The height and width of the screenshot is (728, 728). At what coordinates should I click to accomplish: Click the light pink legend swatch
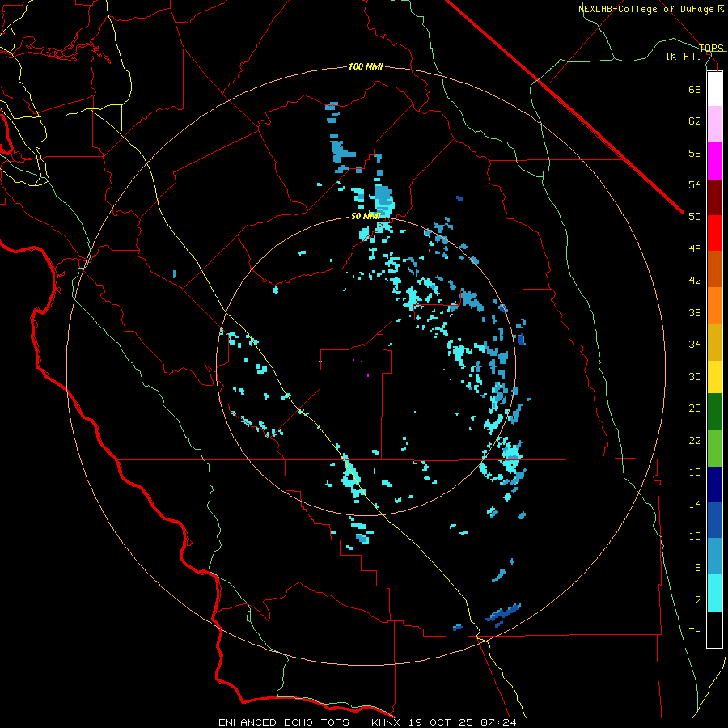[714, 124]
